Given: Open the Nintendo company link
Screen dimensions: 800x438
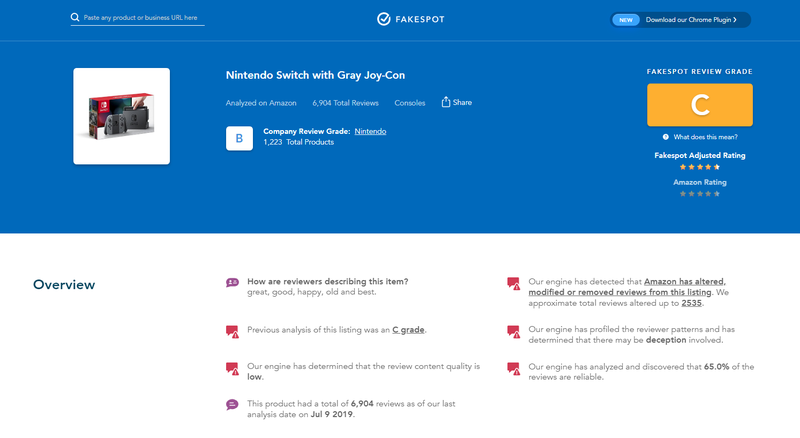Looking at the screenshot, I should tap(370, 131).
